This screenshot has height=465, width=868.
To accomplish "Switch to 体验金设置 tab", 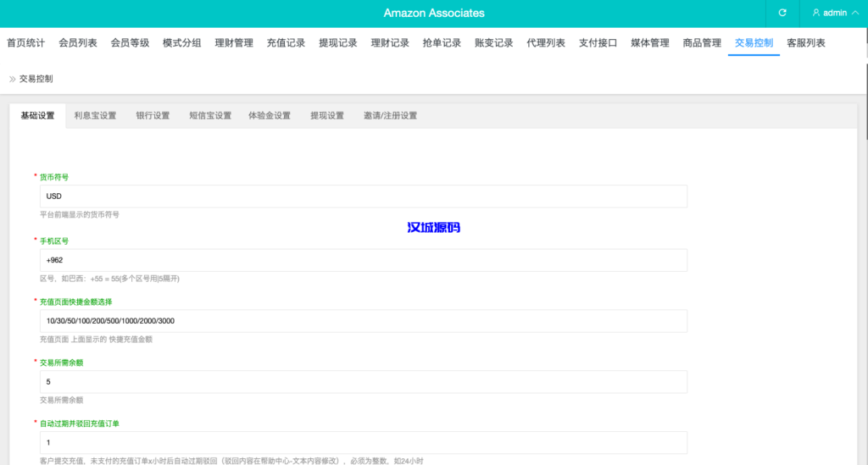I will pos(270,115).
